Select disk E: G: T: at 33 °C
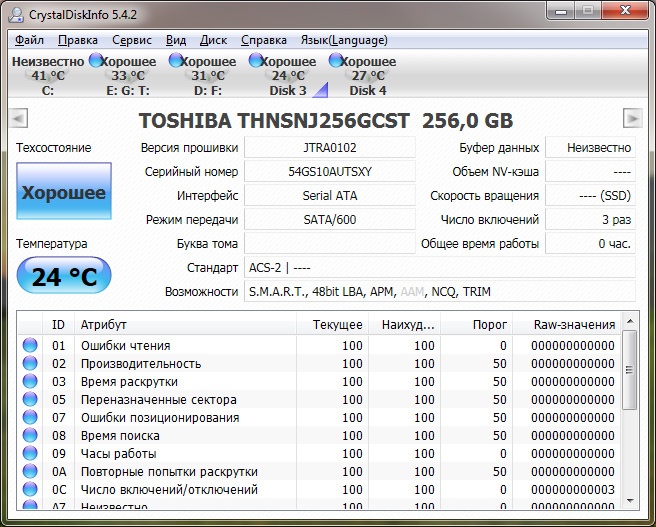This screenshot has width=656, height=527. click(x=128, y=75)
